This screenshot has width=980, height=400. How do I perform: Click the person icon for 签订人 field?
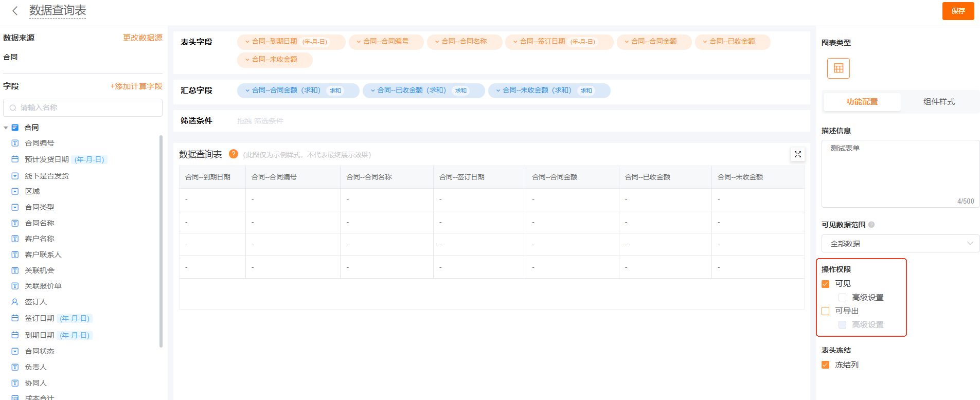tap(15, 302)
